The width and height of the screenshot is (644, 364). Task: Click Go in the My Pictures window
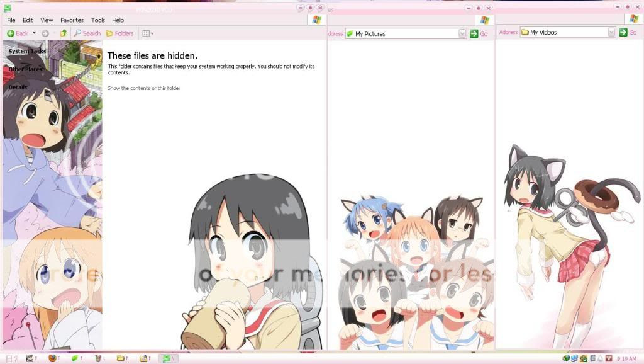tap(479, 34)
